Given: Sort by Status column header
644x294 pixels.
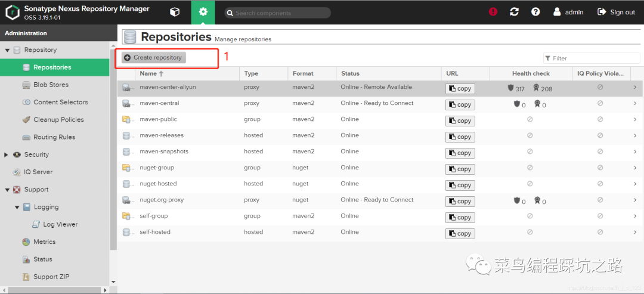Looking at the screenshot, I should pyautogui.click(x=389, y=73).
